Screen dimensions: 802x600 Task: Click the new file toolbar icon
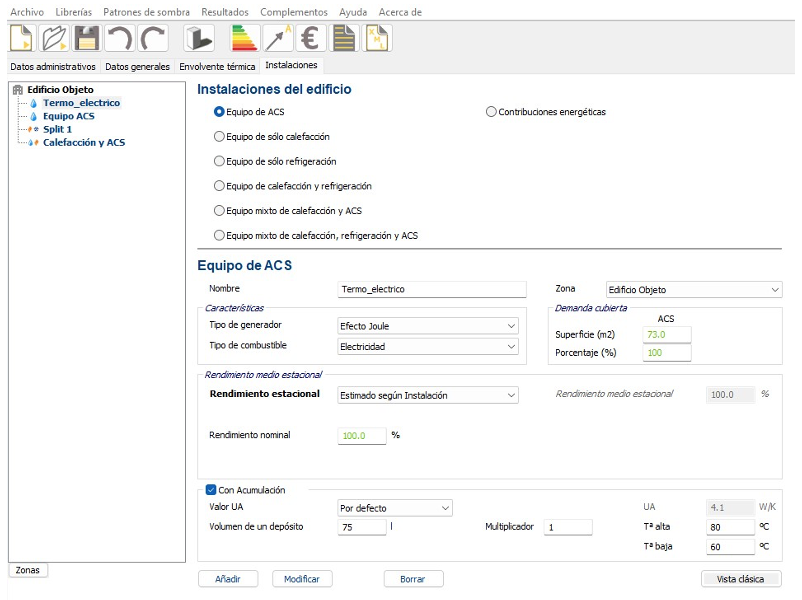(x=22, y=38)
